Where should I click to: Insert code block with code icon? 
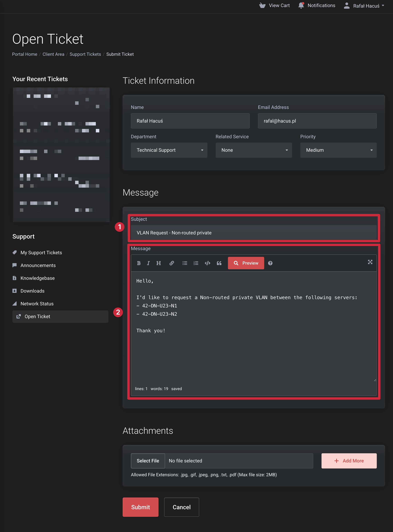coord(207,263)
